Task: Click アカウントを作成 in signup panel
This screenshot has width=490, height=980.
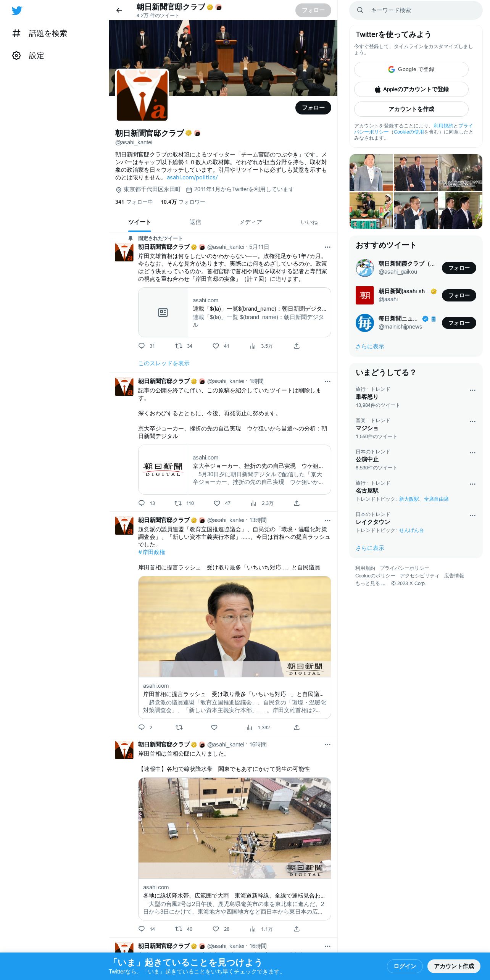Action: point(411,109)
